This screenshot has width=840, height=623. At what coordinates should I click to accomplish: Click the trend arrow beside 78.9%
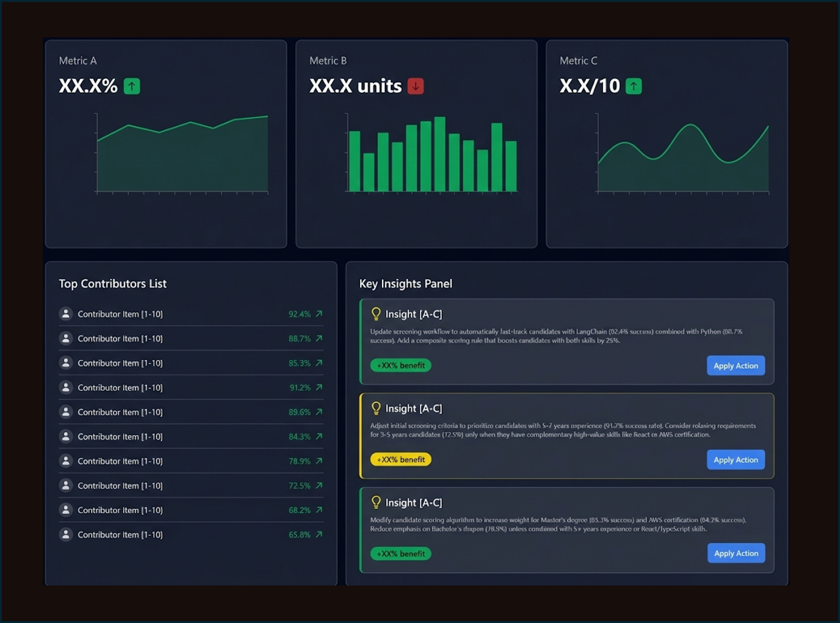319,461
